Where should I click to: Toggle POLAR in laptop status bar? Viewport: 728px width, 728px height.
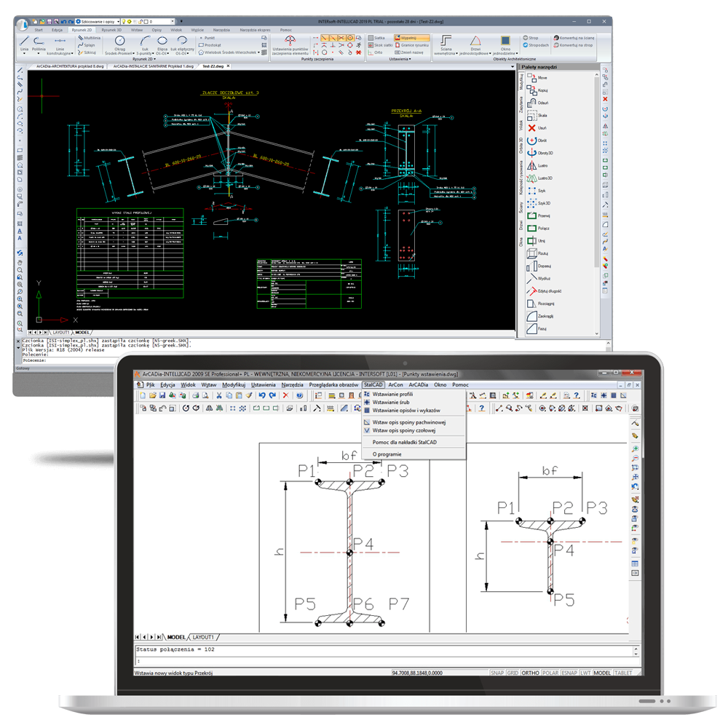(x=550, y=673)
